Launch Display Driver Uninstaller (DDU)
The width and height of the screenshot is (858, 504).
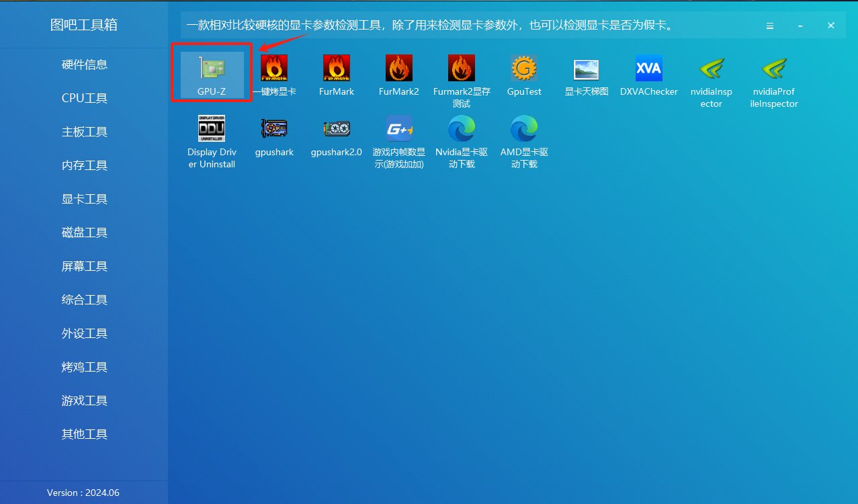[212, 141]
